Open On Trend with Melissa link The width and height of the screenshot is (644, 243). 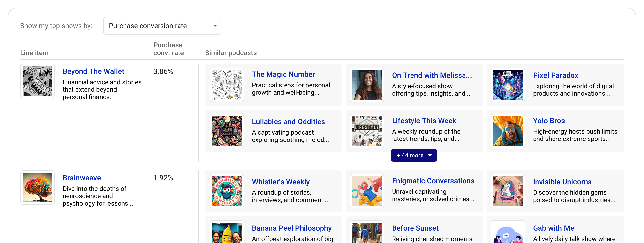[432, 75]
